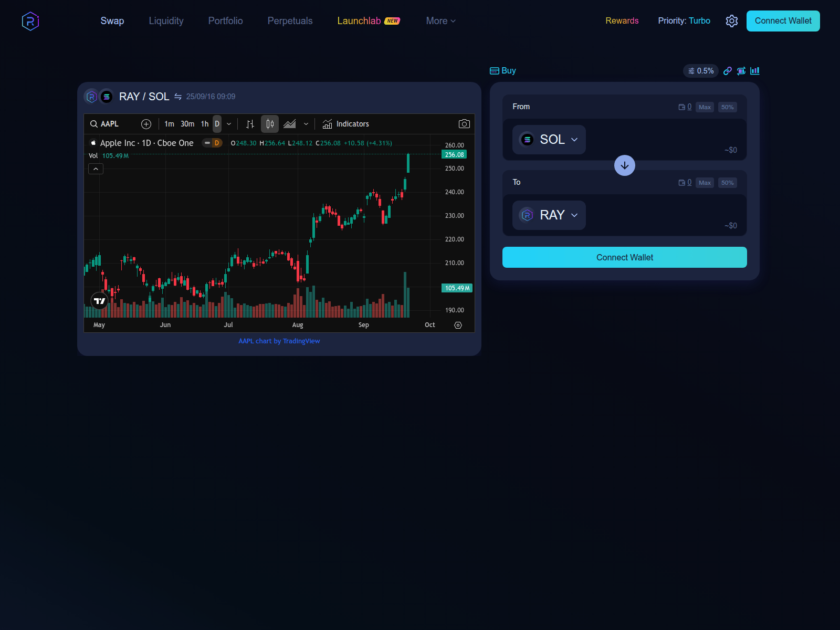Open the Portfolio tab
840x630 pixels.
[x=225, y=21]
